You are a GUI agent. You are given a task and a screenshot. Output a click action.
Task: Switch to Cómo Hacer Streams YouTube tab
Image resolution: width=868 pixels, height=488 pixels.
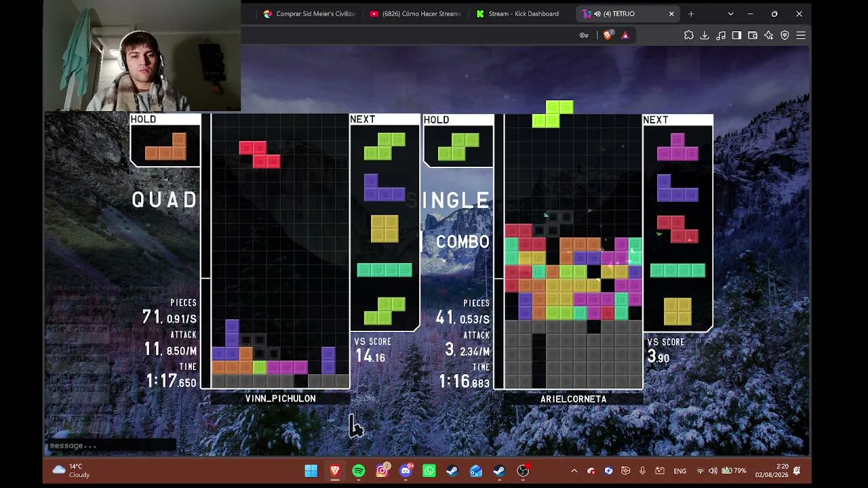[416, 14]
